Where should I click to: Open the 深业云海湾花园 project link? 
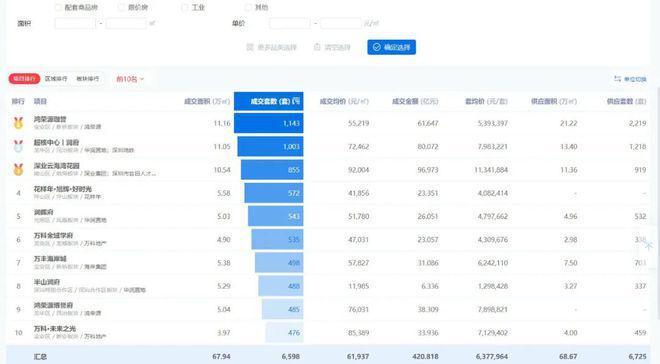57,165
